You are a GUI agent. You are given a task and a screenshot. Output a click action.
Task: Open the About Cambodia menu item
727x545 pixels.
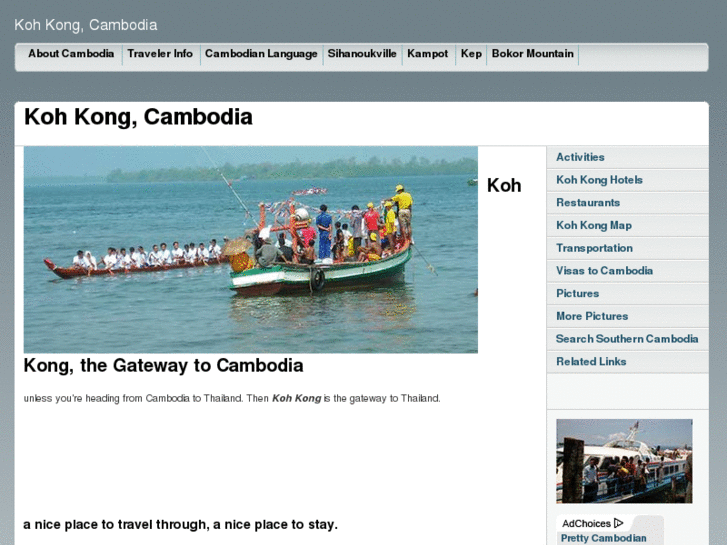coord(71,54)
